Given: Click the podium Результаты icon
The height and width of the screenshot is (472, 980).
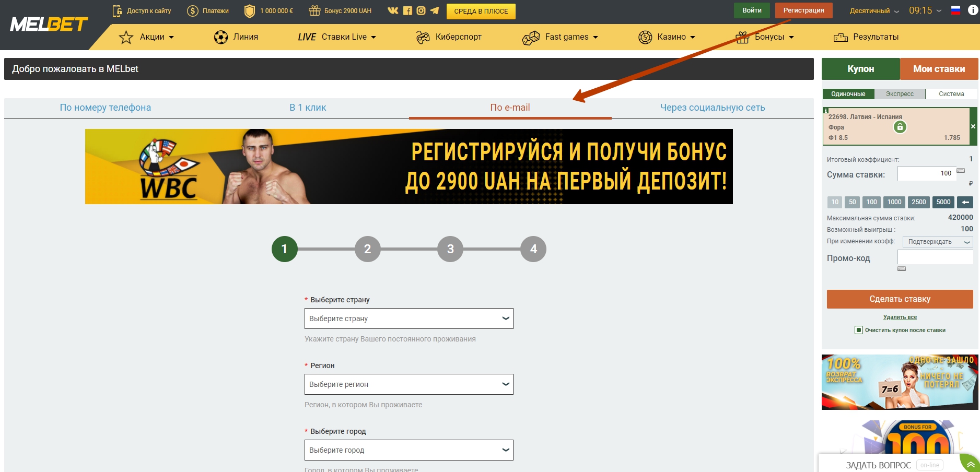Looking at the screenshot, I should [841, 37].
